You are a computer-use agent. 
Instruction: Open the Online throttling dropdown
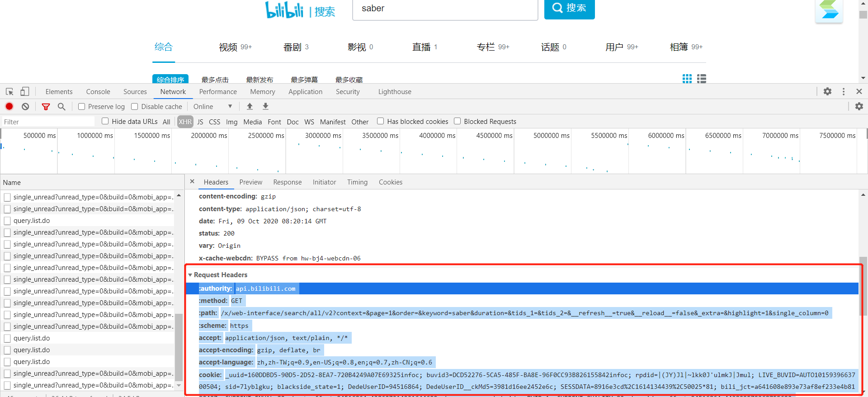tap(212, 107)
